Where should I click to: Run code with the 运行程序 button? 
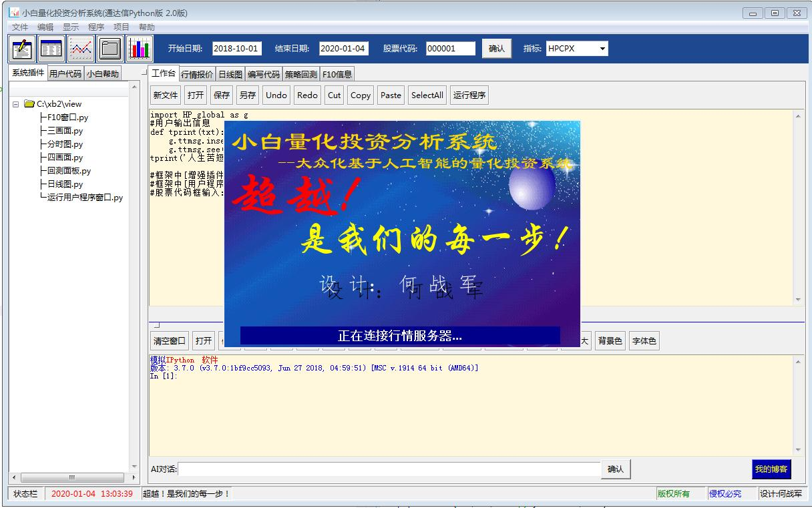tap(469, 95)
